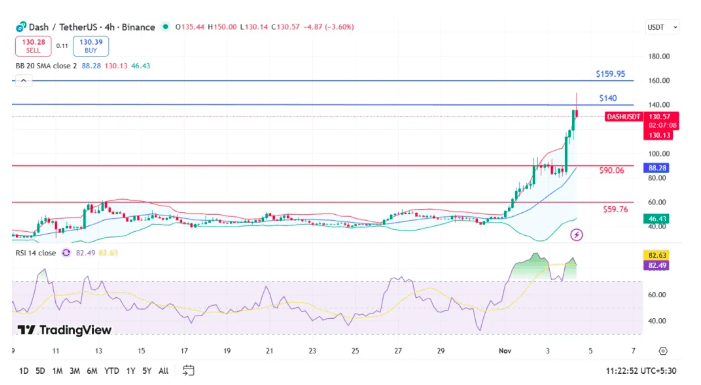Click the RSI refresh circle icon
The height and width of the screenshot is (385, 701).
coord(66,253)
